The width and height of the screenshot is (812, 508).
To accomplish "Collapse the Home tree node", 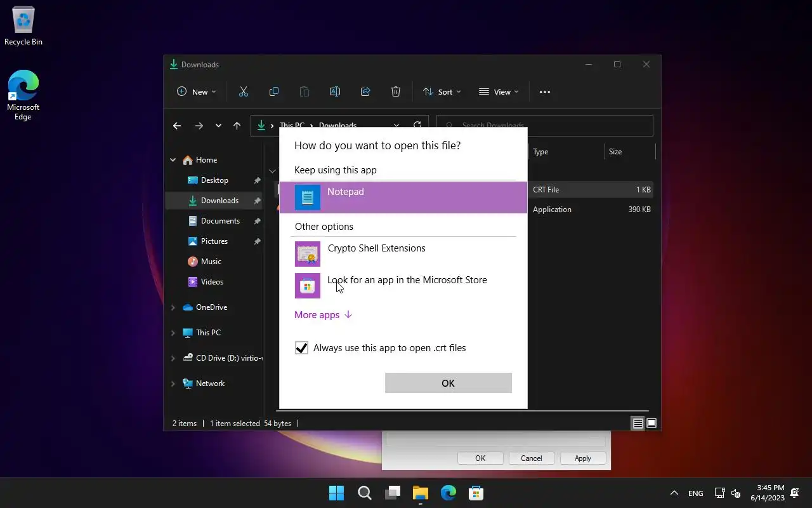I will (173, 160).
